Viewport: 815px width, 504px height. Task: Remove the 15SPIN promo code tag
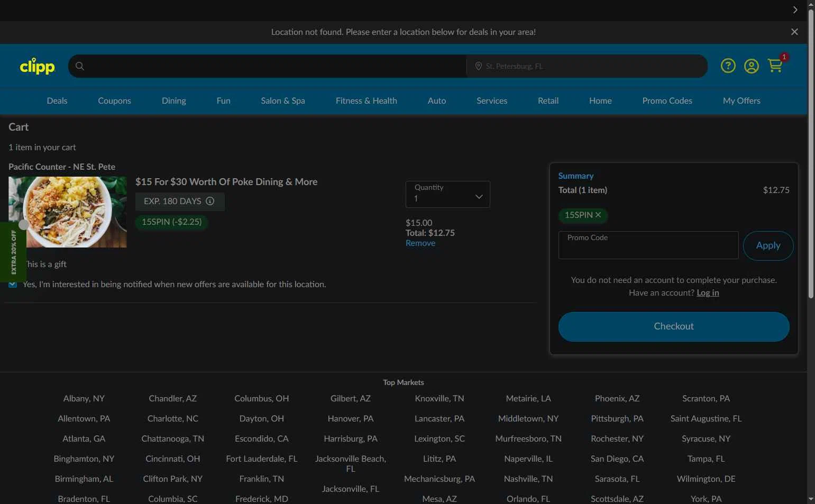tap(598, 215)
